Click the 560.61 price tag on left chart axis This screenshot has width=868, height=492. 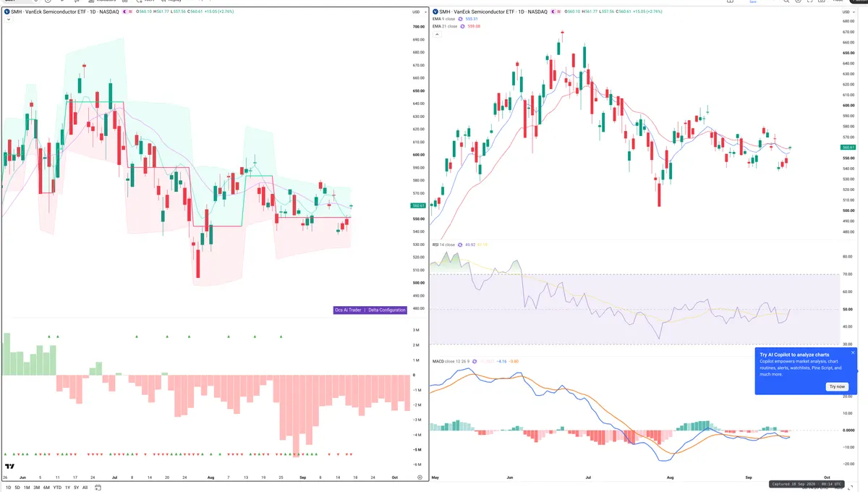[417, 205]
